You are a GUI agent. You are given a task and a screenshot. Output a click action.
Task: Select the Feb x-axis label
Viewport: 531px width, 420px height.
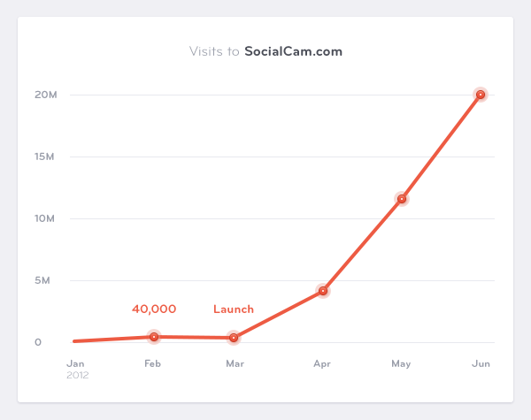152,363
